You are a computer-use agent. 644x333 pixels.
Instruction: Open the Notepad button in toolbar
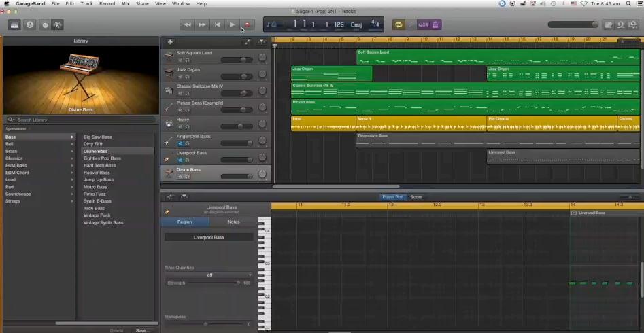click(609, 24)
